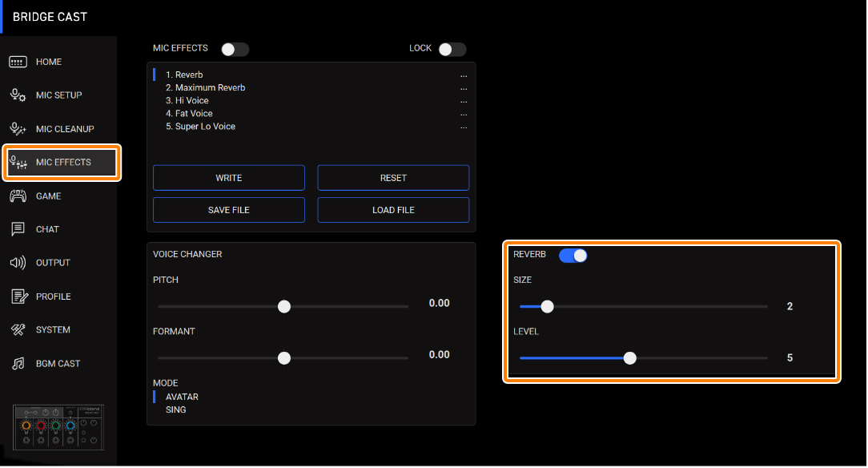Click the reverb SIZE slider handle
Image resolution: width=868 pixels, height=468 pixels.
click(547, 307)
